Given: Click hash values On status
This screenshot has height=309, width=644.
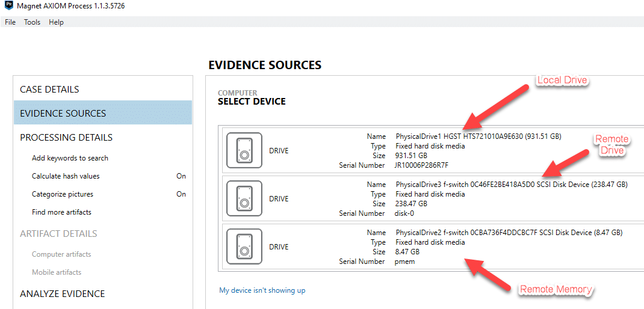Looking at the screenshot, I should tap(181, 176).
